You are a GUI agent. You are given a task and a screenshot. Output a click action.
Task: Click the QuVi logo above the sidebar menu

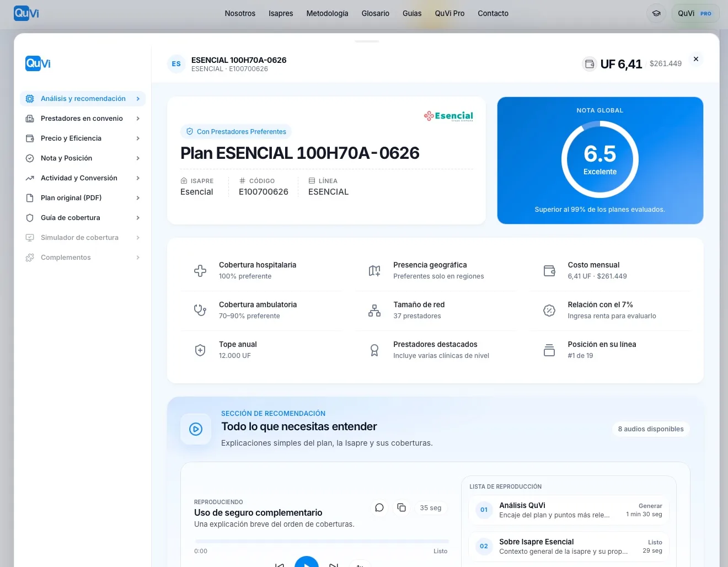click(x=38, y=63)
